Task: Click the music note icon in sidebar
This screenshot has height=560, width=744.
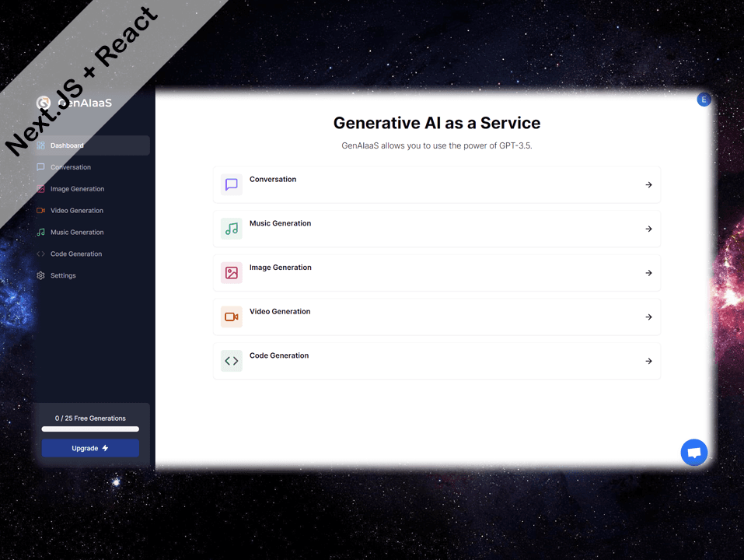Action: 41,232
